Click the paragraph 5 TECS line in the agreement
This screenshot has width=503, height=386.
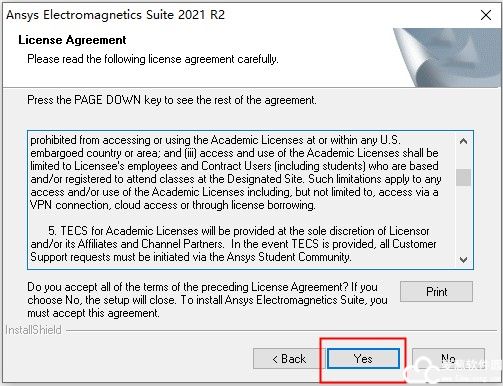coord(239,231)
